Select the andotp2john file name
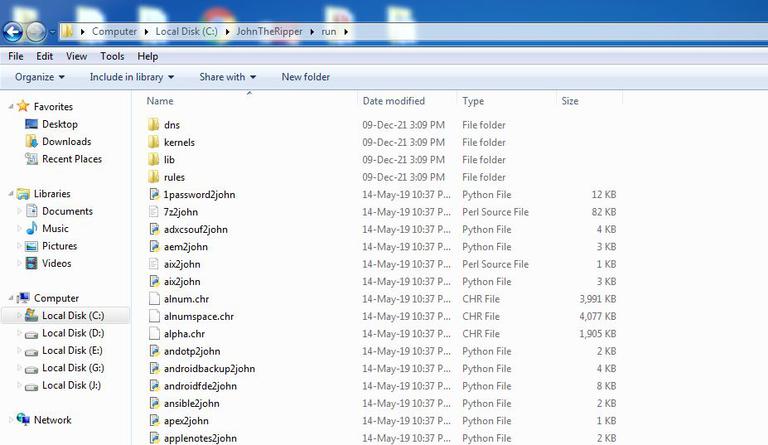Image resolution: width=768 pixels, height=445 pixels. coord(192,351)
